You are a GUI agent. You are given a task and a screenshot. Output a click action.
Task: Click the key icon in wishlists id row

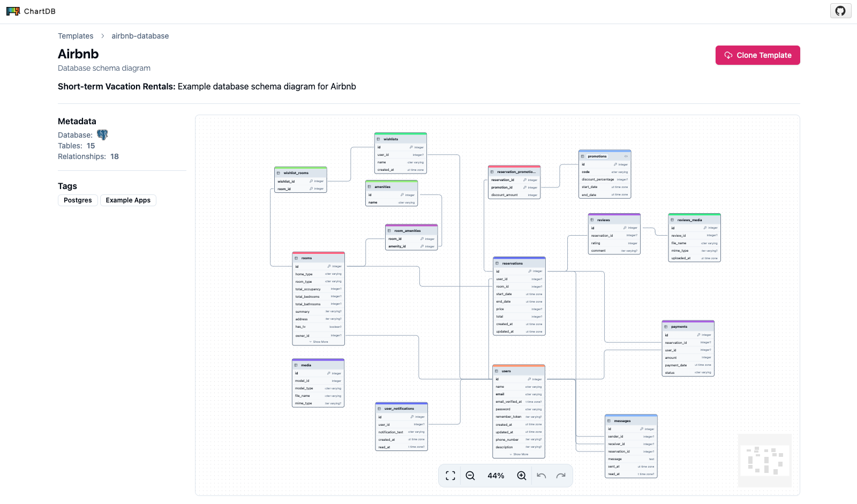coord(411,147)
